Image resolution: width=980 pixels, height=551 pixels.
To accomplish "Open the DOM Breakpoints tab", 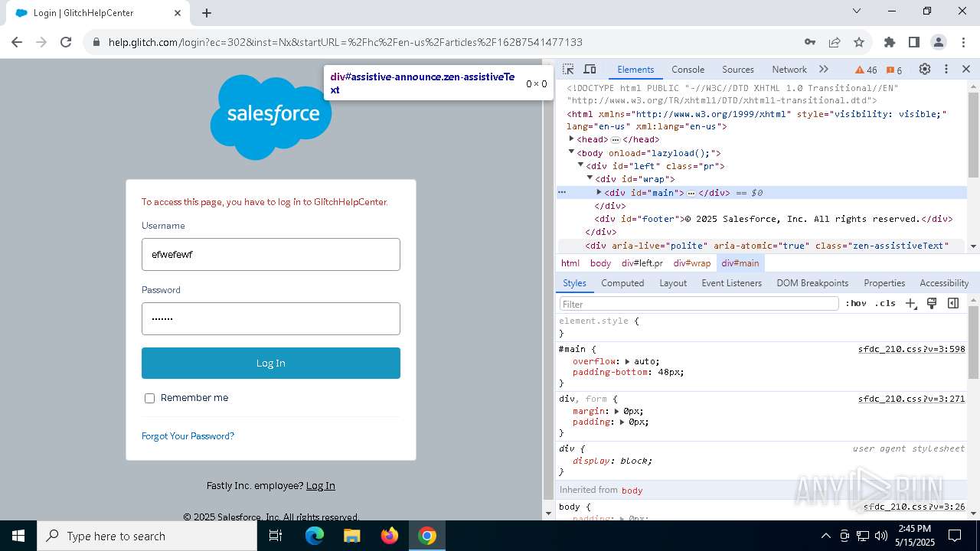I will 812,283.
